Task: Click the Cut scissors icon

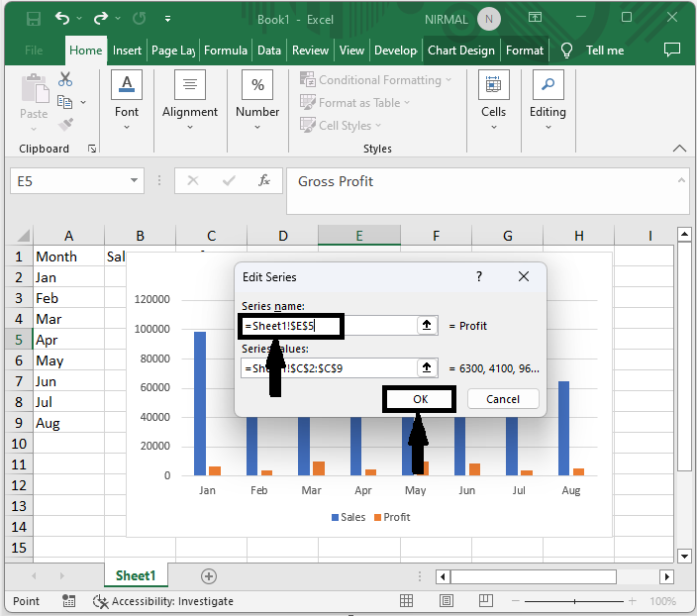Action: coord(65,79)
